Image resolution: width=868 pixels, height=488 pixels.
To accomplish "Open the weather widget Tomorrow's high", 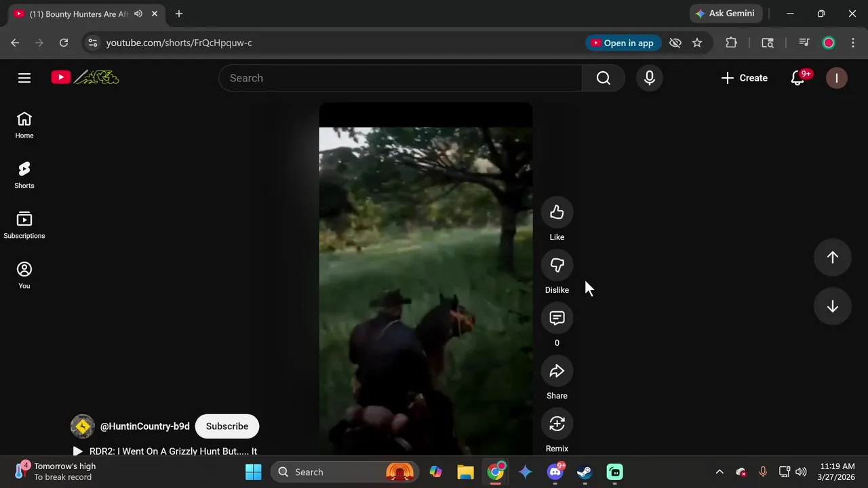I will [x=56, y=472].
